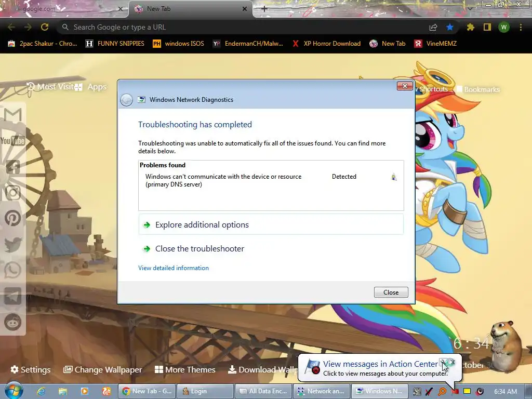The image size is (532, 399).
Task: Click the Windows Start orb
Action: (13, 391)
